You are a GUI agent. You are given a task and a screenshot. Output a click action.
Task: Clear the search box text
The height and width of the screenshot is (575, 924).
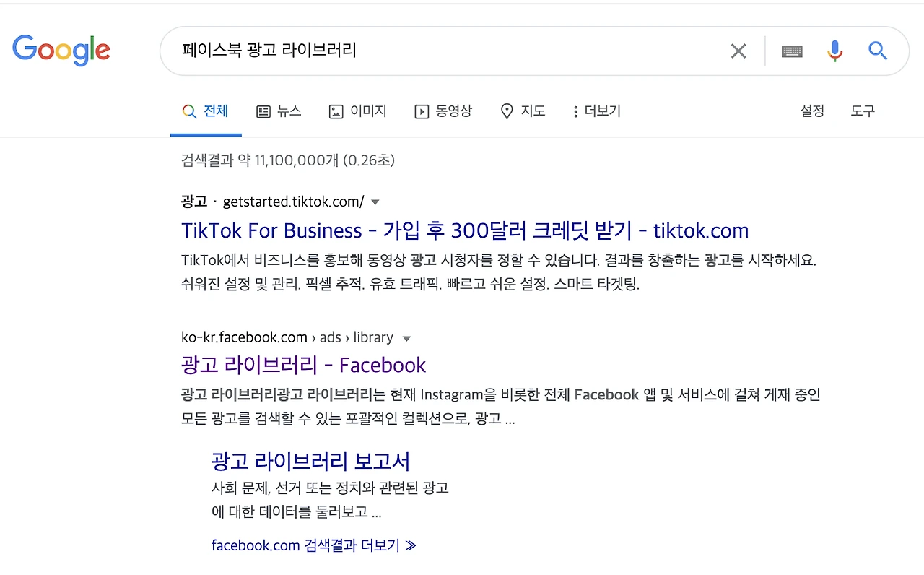(x=738, y=51)
